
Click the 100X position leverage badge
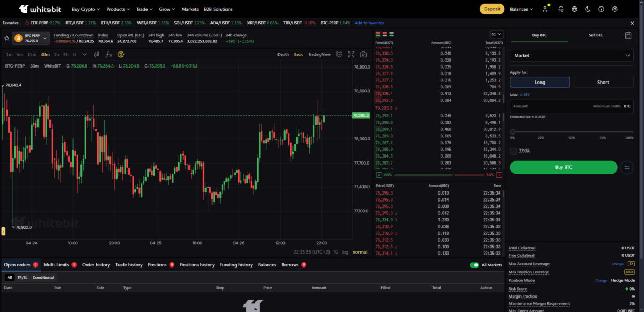click(x=630, y=272)
